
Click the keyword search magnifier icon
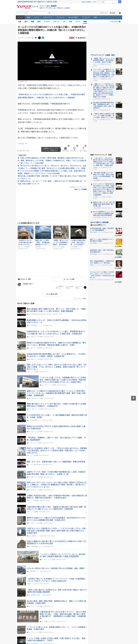tap(49, 13)
